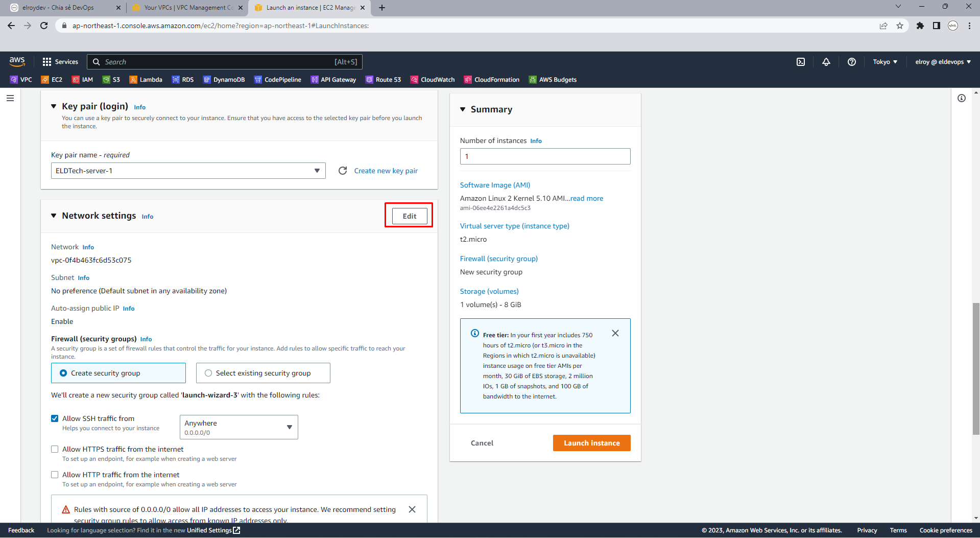Open Unified Settings link in footer

point(213,530)
